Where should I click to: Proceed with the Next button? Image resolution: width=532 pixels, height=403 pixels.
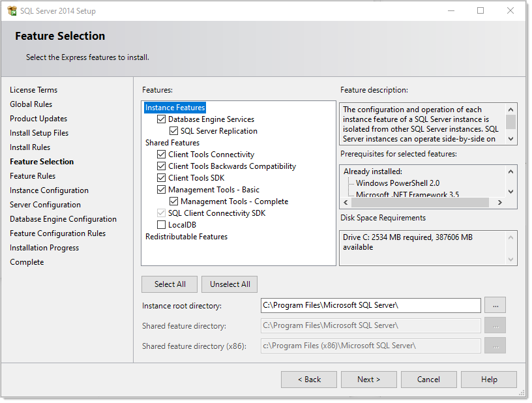pyautogui.click(x=368, y=380)
